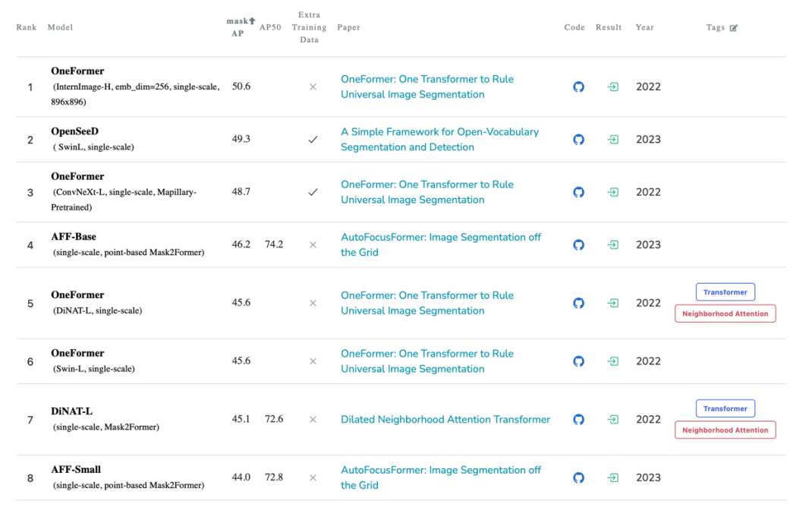Click the Extra Training Data header
812x507 pixels.
pos(309,27)
